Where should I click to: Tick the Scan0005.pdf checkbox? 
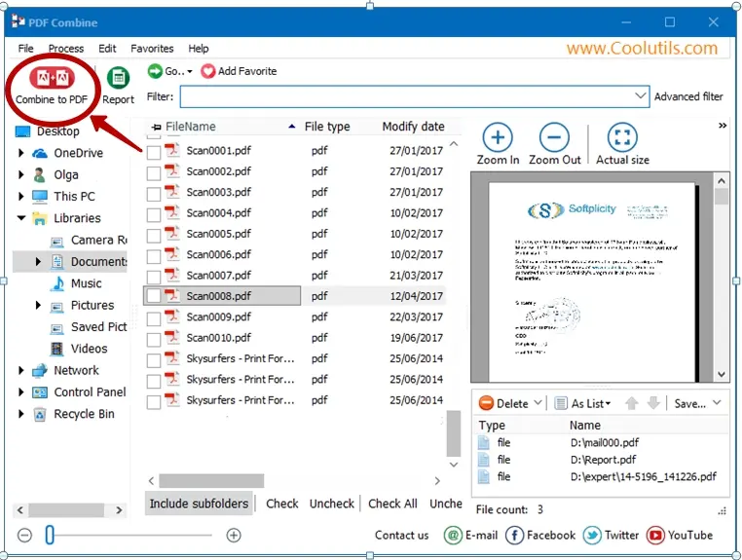click(154, 235)
